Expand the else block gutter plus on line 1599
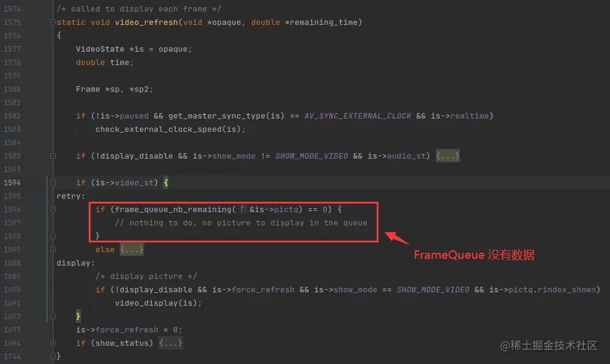This screenshot has width=610, height=364. (53, 250)
